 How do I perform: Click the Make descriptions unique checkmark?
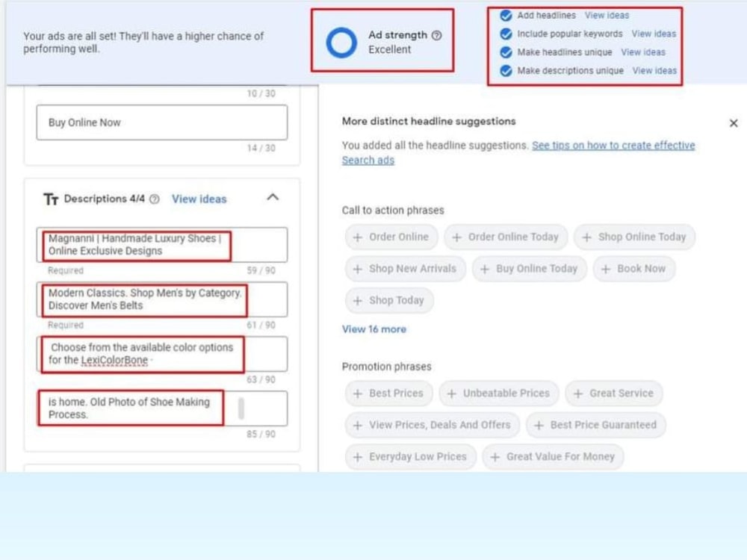(506, 71)
